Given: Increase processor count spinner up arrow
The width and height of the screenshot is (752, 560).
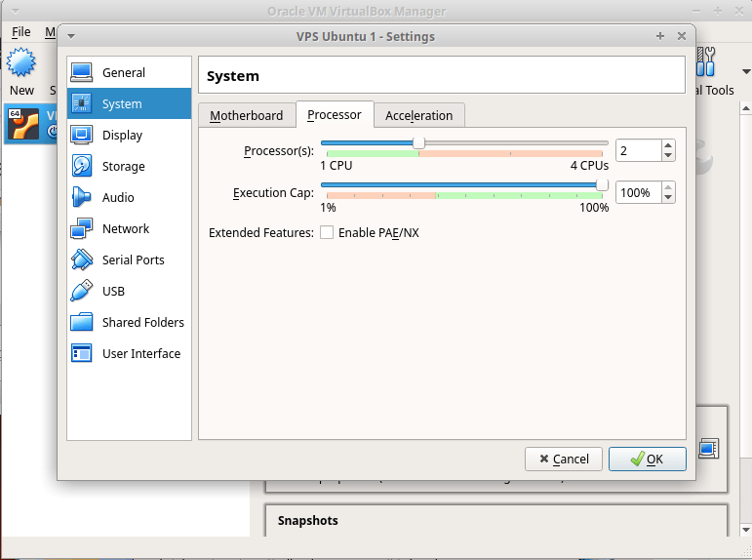Looking at the screenshot, I should pos(668,145).
